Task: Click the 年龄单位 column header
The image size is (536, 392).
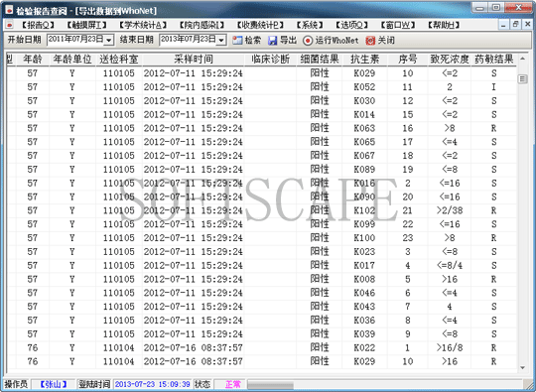Action: point(72,60)
